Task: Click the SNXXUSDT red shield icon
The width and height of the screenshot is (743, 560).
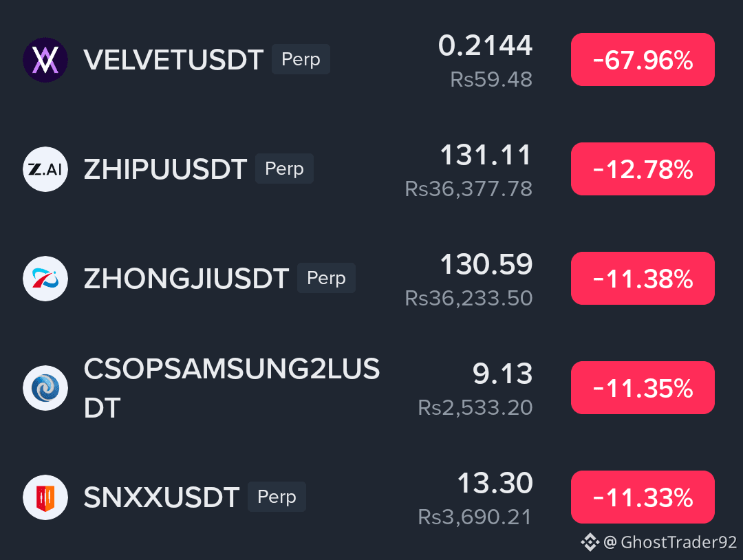Action: pyautogui.click(x=45, y=497)
